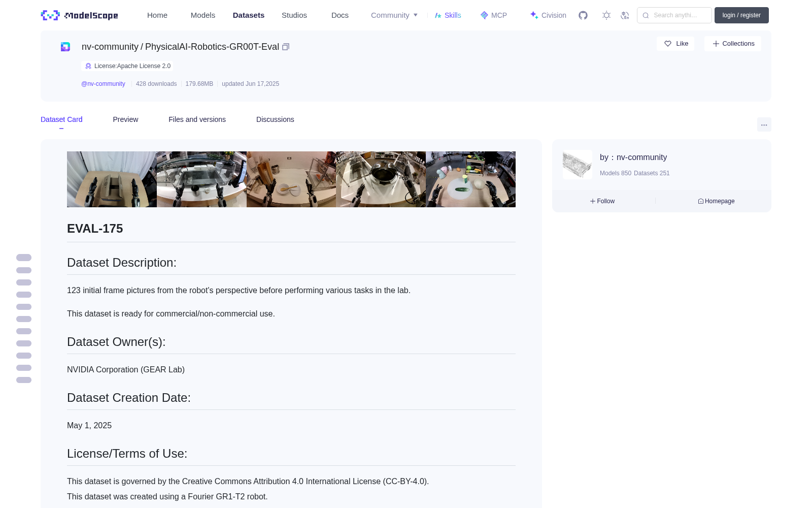Copy the dataset name with copy icon

(x=286, y=47)
